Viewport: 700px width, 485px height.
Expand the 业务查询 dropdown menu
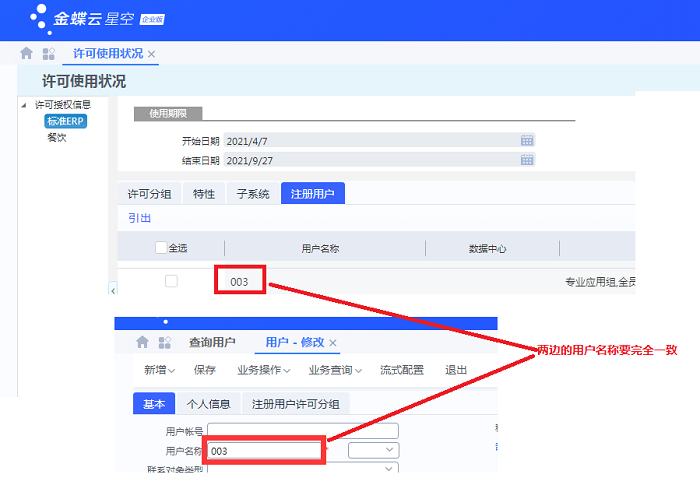334,370
